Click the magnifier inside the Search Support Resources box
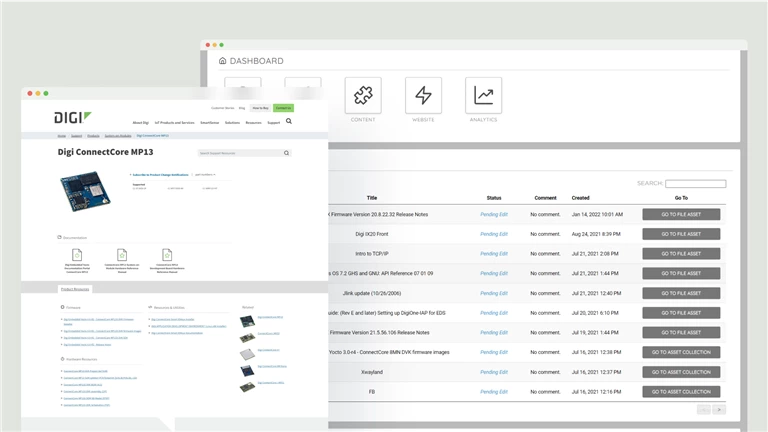Screen dimensions: 768x432 pos(287,153)
